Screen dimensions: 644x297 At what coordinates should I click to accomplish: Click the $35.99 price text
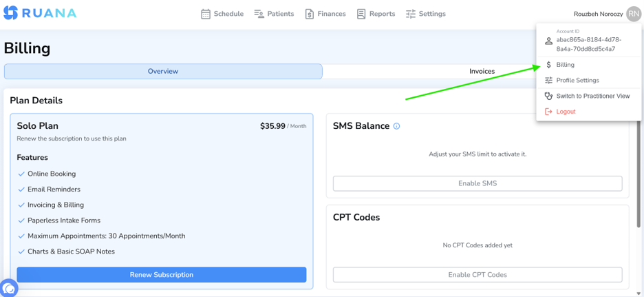[272, 126]
